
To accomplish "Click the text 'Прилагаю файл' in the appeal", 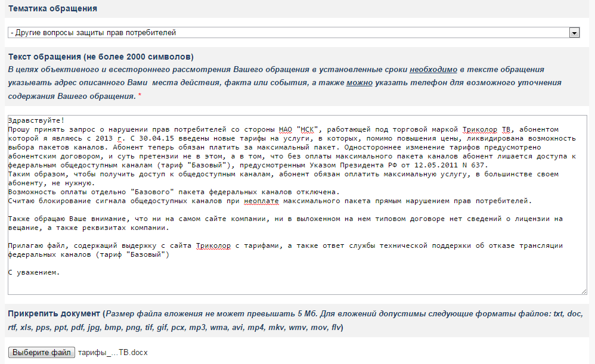I will [36, 245].
